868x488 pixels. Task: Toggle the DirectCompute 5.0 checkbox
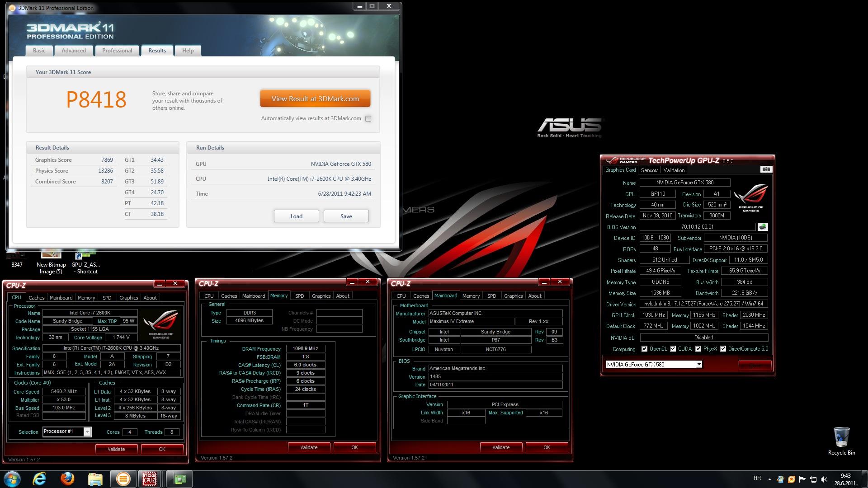click(723, 349)
